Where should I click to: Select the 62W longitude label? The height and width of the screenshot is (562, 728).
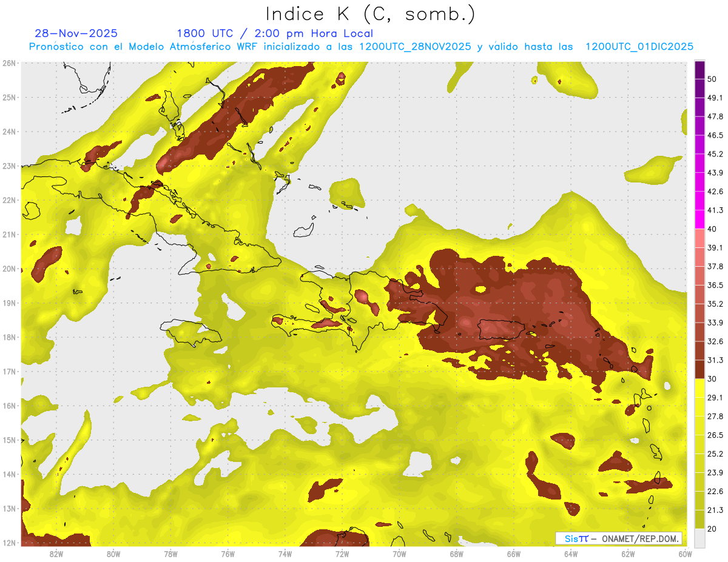(x=628, y=554)
